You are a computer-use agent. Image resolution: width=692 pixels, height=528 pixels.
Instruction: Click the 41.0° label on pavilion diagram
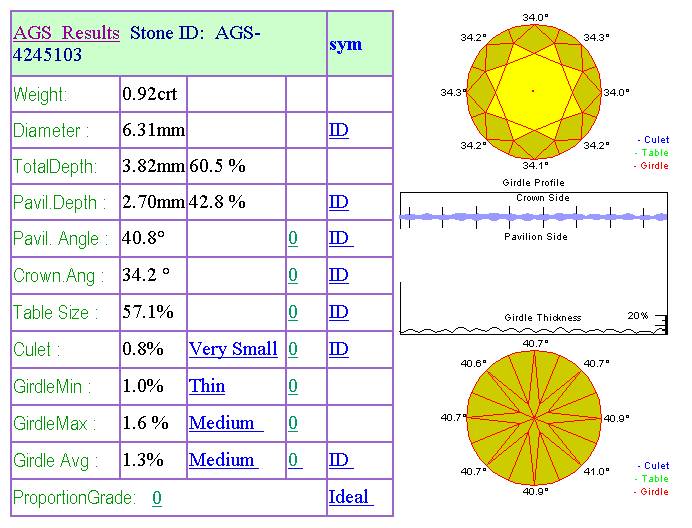point(596,471)
